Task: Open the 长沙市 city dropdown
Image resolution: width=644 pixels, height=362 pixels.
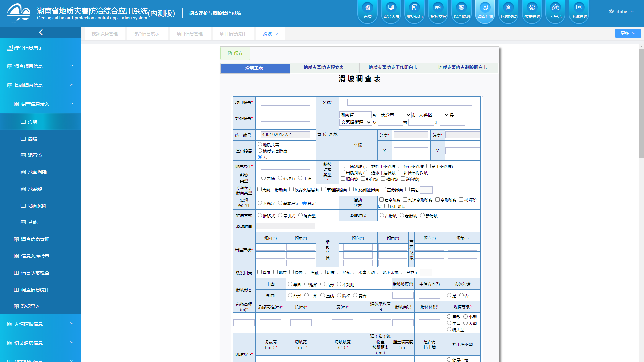Action: pyautogui.click(x=394, y=114)
